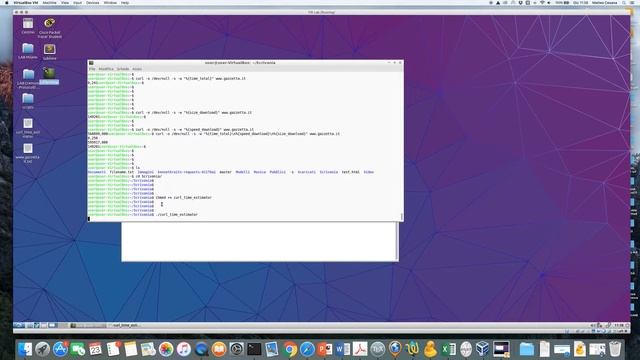This screenshot has width=640, height=360.
Task: Open the Help menu in macOS menu bar
Action: pyautogui.click(x=125, y=3)
